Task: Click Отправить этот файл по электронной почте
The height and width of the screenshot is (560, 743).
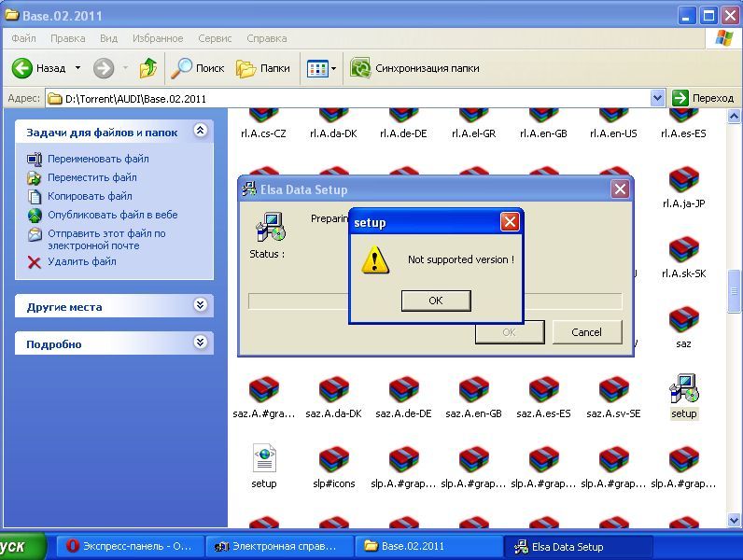Action: pos(106,239)
